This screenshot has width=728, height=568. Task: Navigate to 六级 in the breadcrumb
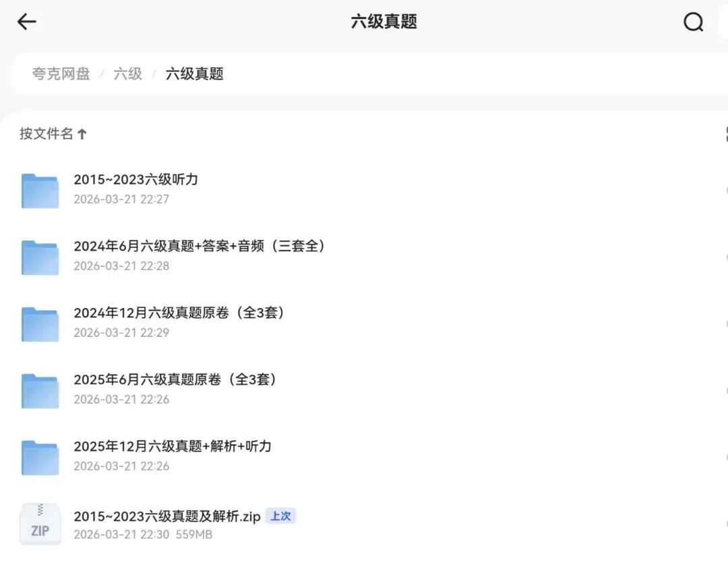[127, 74]
